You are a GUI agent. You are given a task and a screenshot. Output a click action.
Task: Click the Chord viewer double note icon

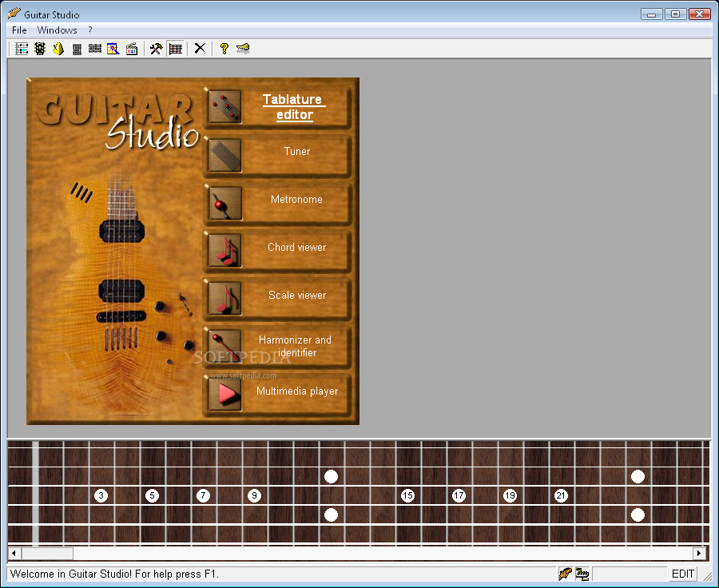click(225, 251)
